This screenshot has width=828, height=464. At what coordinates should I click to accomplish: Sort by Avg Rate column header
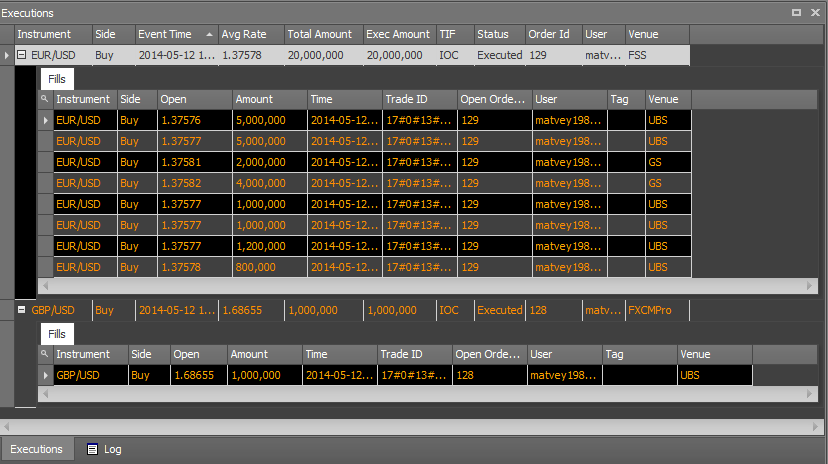click(x=251, y=34)
